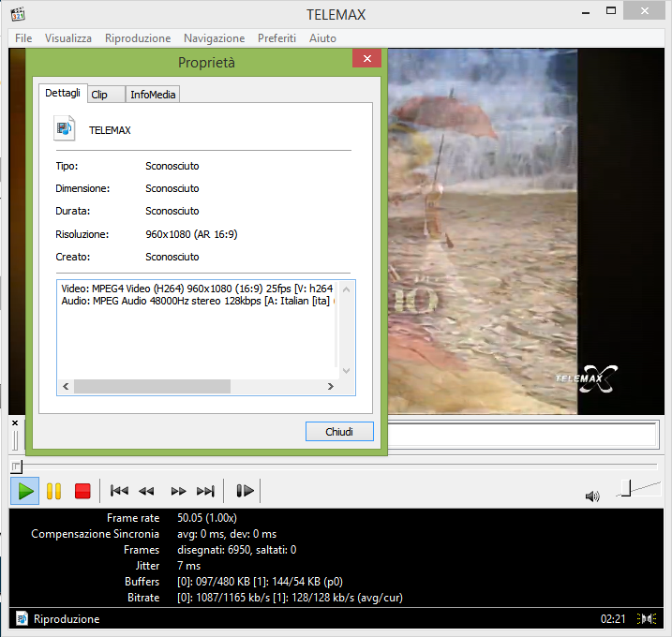Viewport: 672px width, 637px height.
Task: Click the audio channel indicator in status bar
Action: (x=647, y=618)
